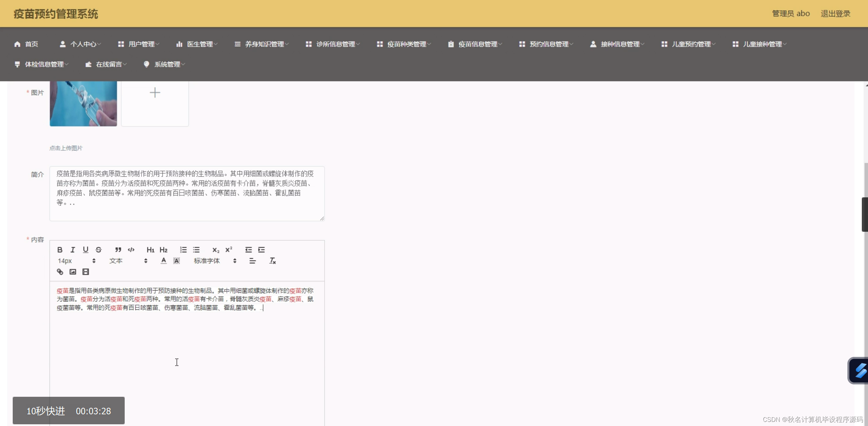Toggle italic formatting in the editor toolbar
868x426 pixels.
[x=73, y=250]
